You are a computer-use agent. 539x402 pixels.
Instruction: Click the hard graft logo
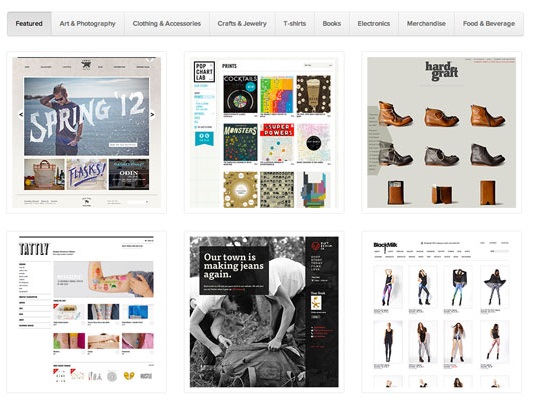[x=441, y=71]
